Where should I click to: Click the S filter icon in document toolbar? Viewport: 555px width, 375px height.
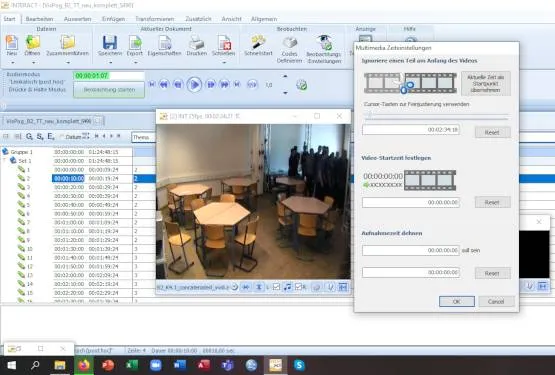point(40,136)
